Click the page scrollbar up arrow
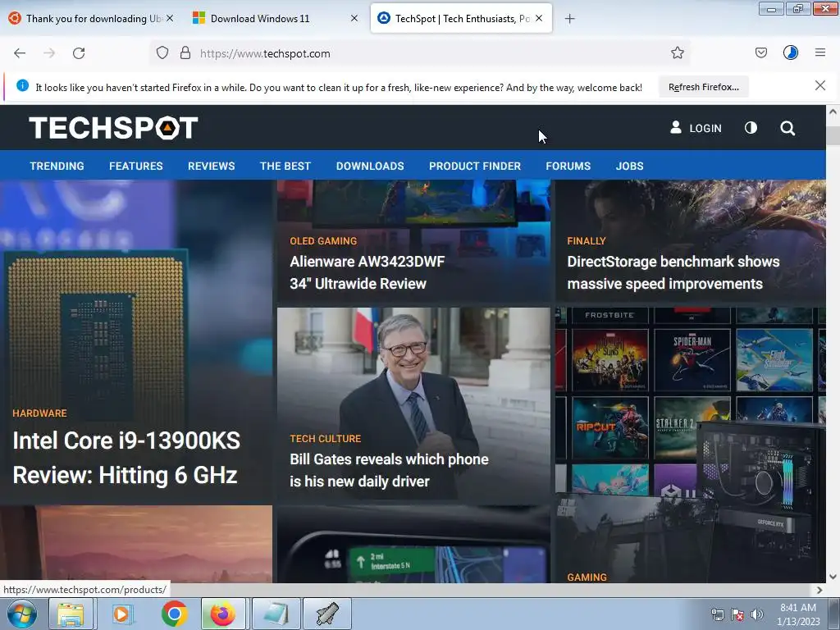Image resolution: width=840 pixels, height=630 pixels. (833, 112)
